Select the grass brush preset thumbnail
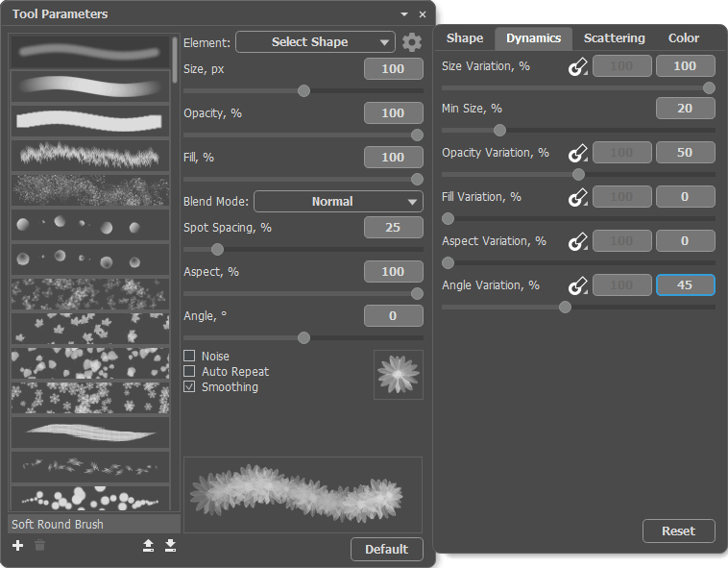The height and width of the screenshot is (568, 728). (x=89, y=155)
